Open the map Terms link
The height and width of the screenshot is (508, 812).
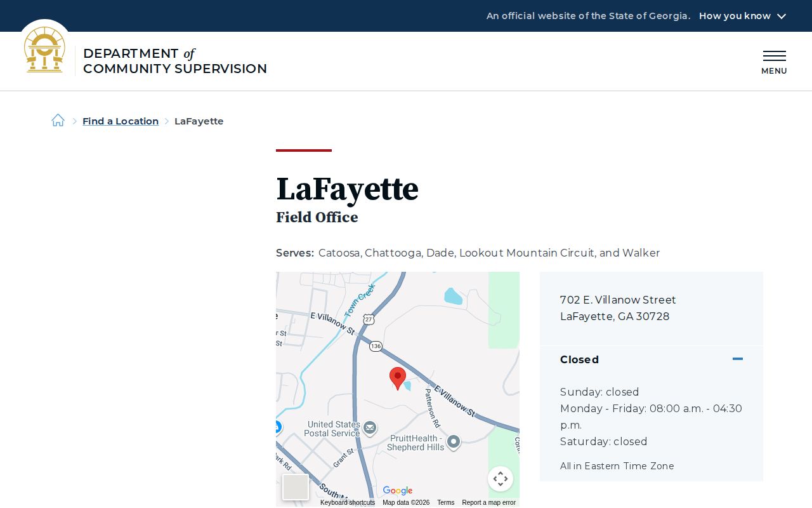445,502
